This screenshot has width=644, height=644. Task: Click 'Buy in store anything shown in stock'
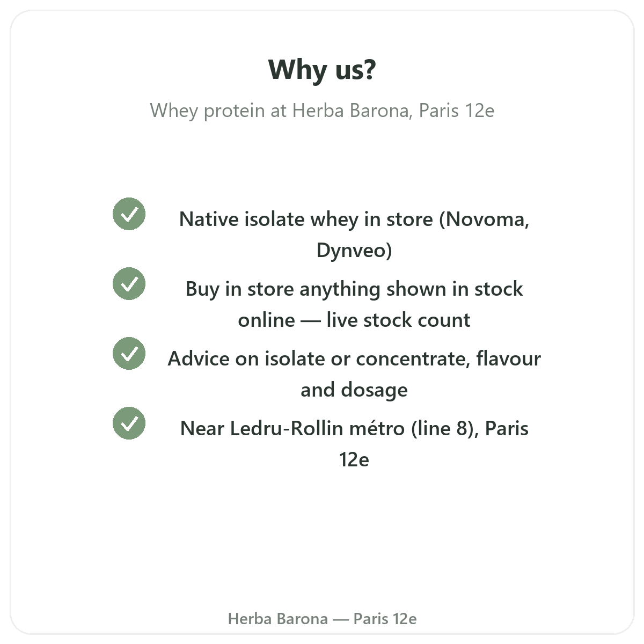[354, 289]
